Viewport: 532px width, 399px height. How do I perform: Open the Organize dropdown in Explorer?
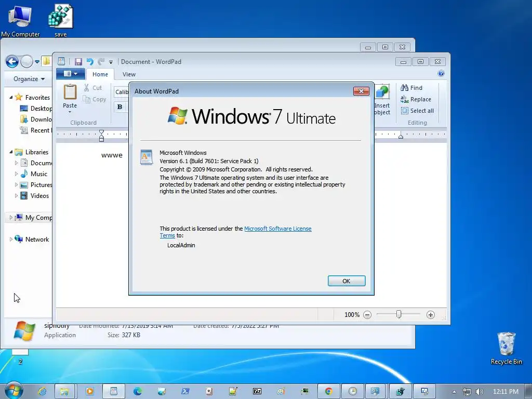(29, 79)
